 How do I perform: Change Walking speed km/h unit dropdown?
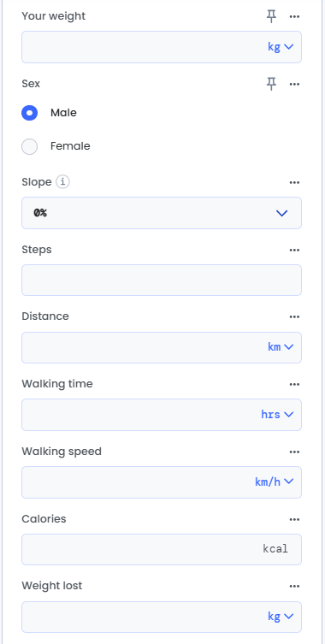[x=274, y=482]
